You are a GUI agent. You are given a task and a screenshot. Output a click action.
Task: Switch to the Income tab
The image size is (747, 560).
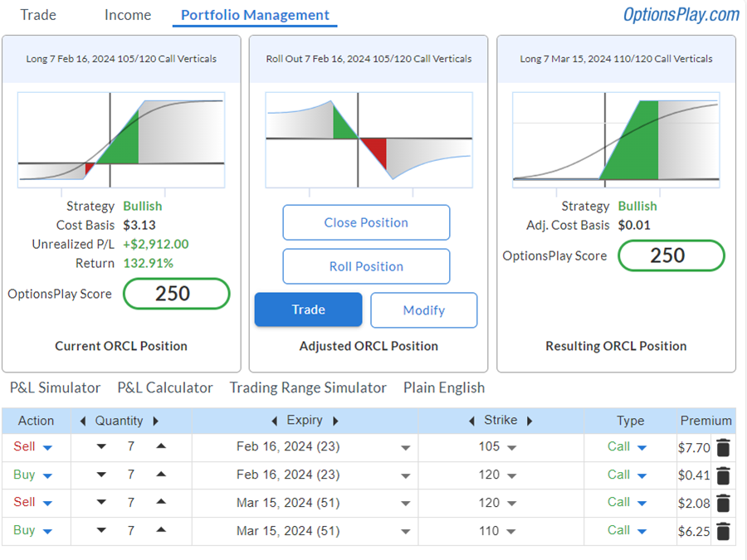(x=128, y=15)
